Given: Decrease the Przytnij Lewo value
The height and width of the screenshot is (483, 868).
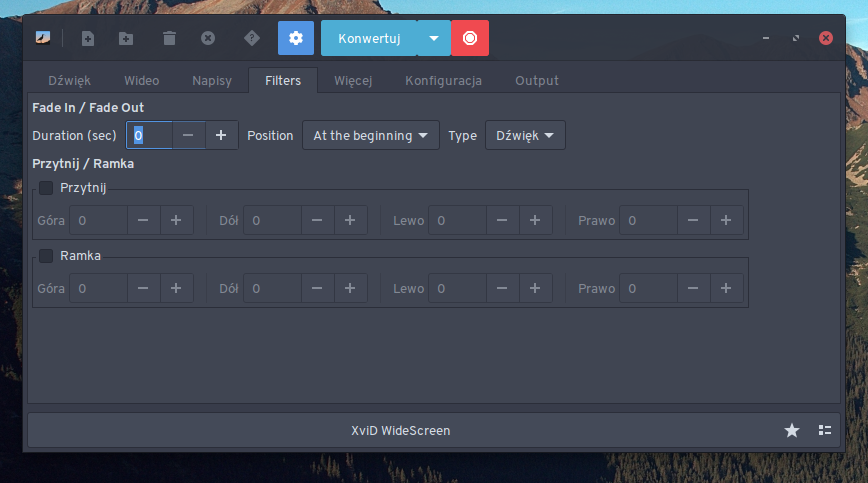Looking at the screenshot, I should coord(502,220).
